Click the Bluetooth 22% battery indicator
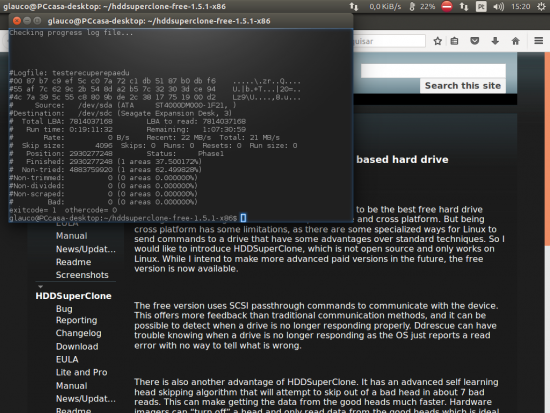Image resolution: width=550 pixels, height=413 pixels. (x=423, y=6)
